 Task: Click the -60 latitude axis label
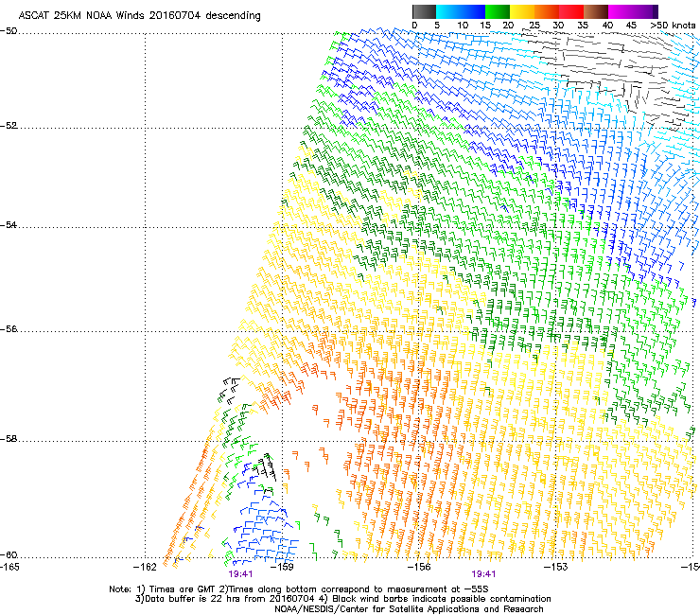9,555
